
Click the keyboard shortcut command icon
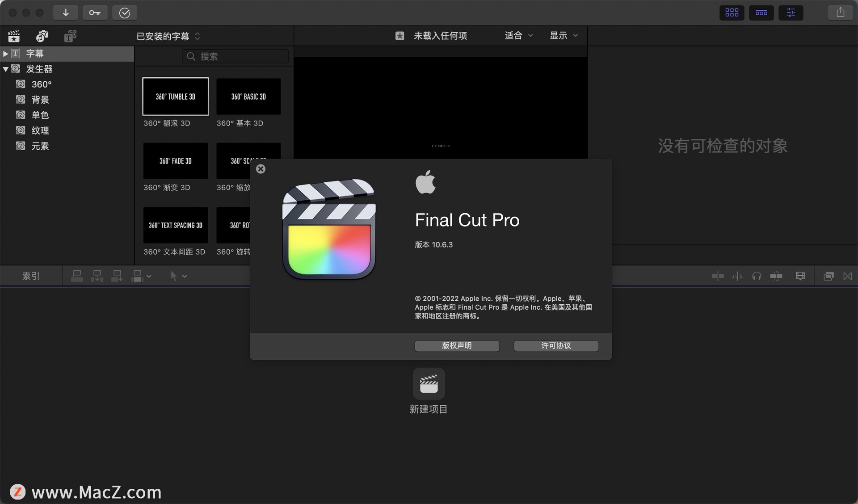point(94,12)
